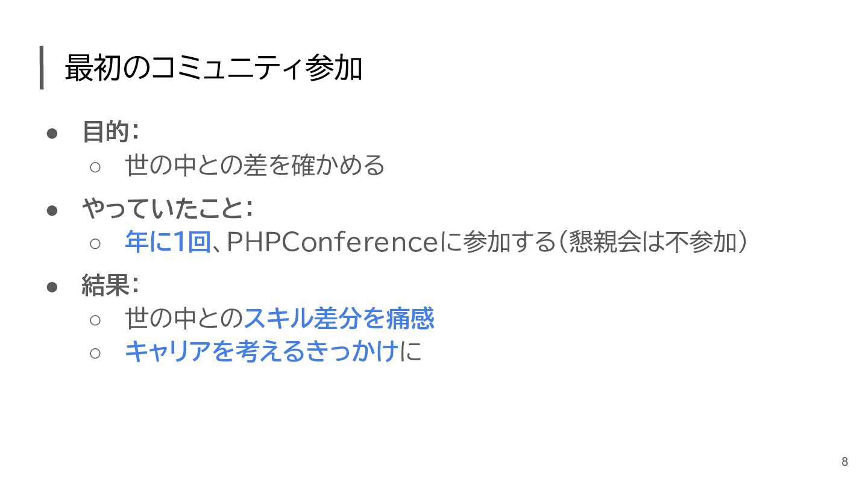Click the line 世の中との差を確かめる
This screenshot has height=488, width=868.
coord(254,165)
